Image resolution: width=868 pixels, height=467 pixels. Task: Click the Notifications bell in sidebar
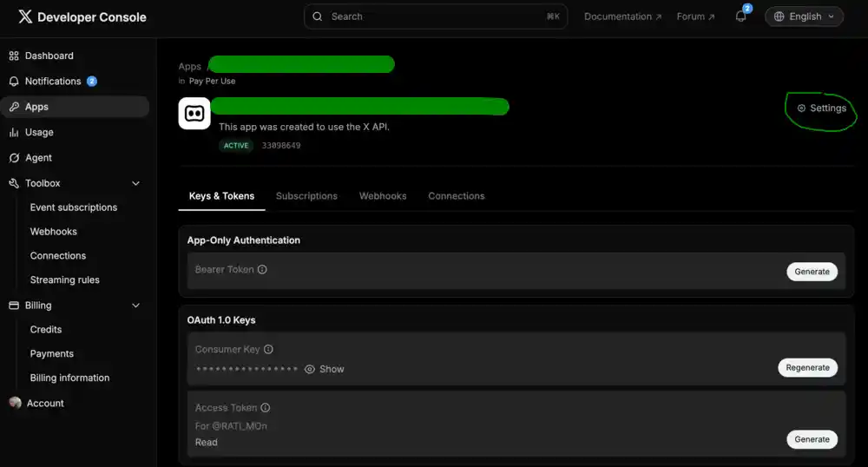coord(14,82)
